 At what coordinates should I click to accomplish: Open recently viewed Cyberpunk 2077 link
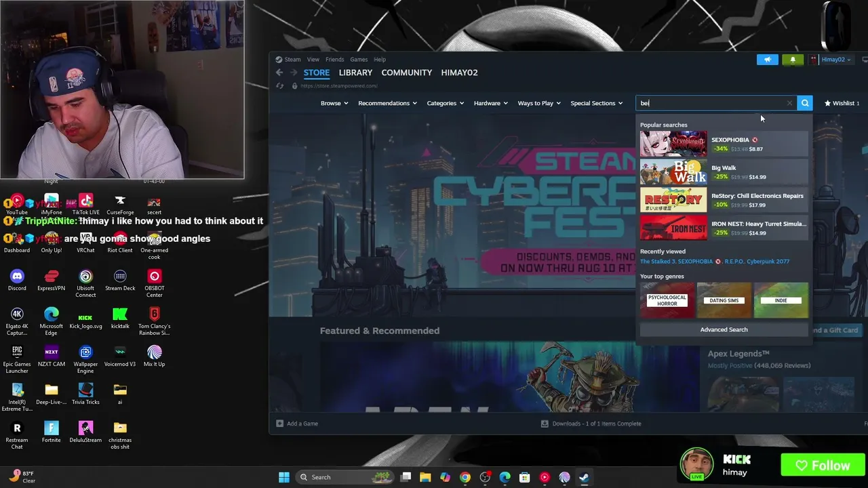tap(768, 262)
